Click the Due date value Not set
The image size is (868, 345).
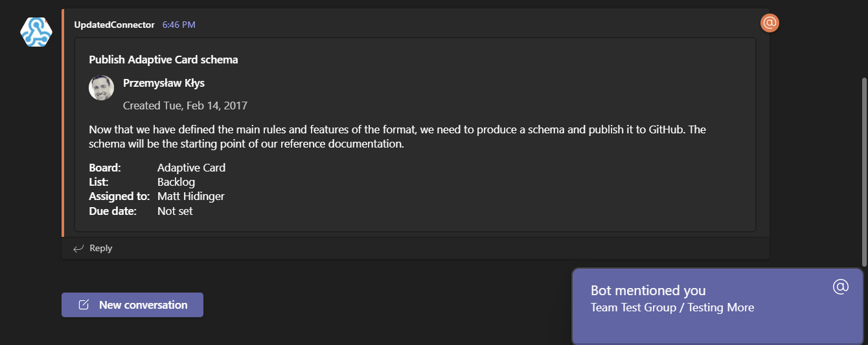pyautogui.click(x=175, y=211)
